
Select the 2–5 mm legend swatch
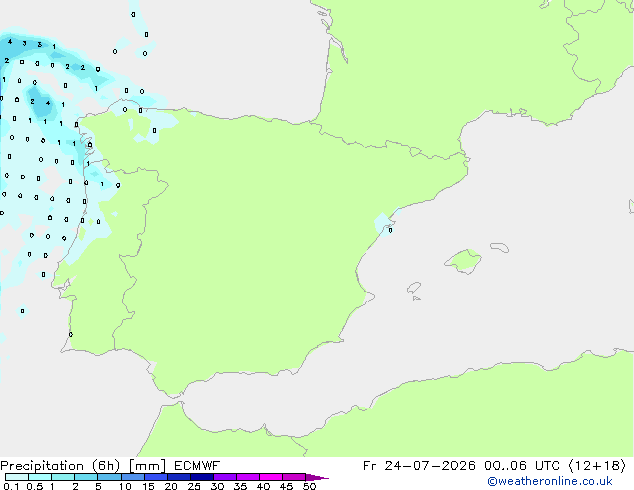(x=86, y=477)
